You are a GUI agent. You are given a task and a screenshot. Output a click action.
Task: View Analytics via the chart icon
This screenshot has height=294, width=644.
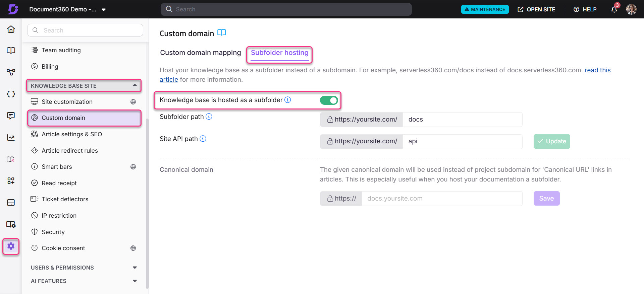11,138
